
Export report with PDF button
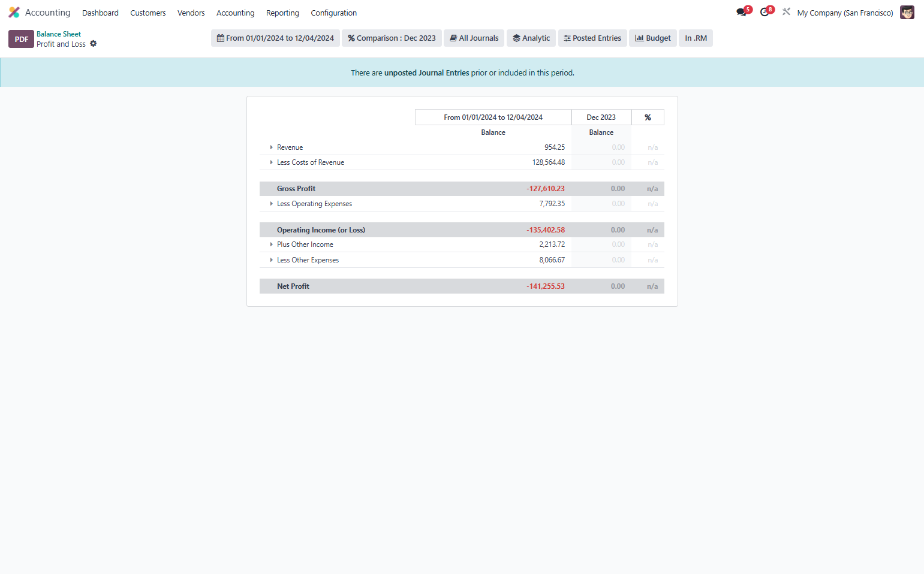21,39
